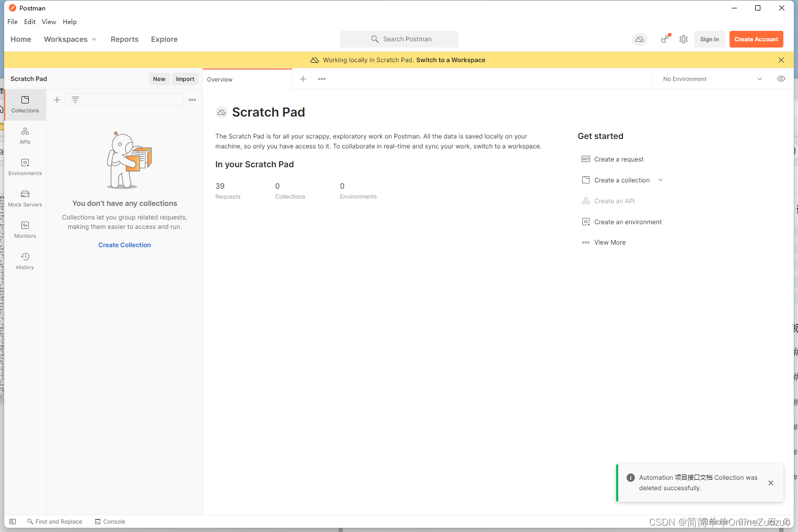Click the Sign In button

[x=709, y=39]
